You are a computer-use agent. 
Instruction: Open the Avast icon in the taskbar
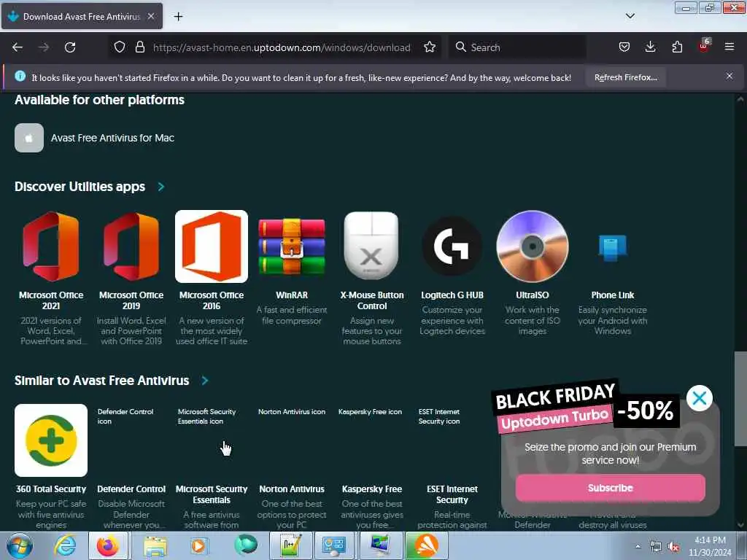click(x=426, y=545)
